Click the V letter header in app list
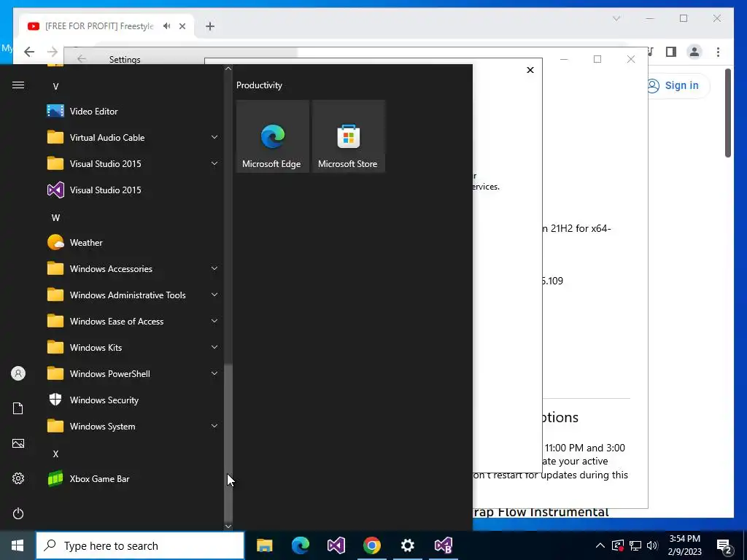Image resolution: width=747 pixels, height=560 pixels. point(55,87)
